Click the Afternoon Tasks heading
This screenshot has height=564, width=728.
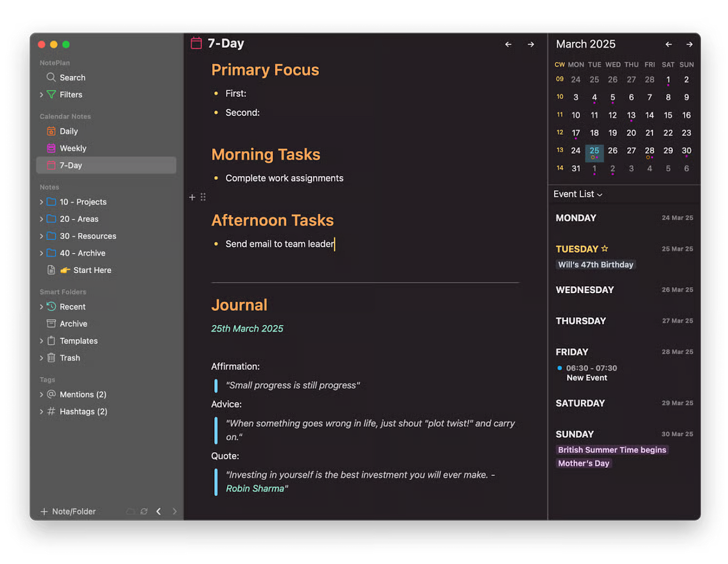click(x=272, y=220)
